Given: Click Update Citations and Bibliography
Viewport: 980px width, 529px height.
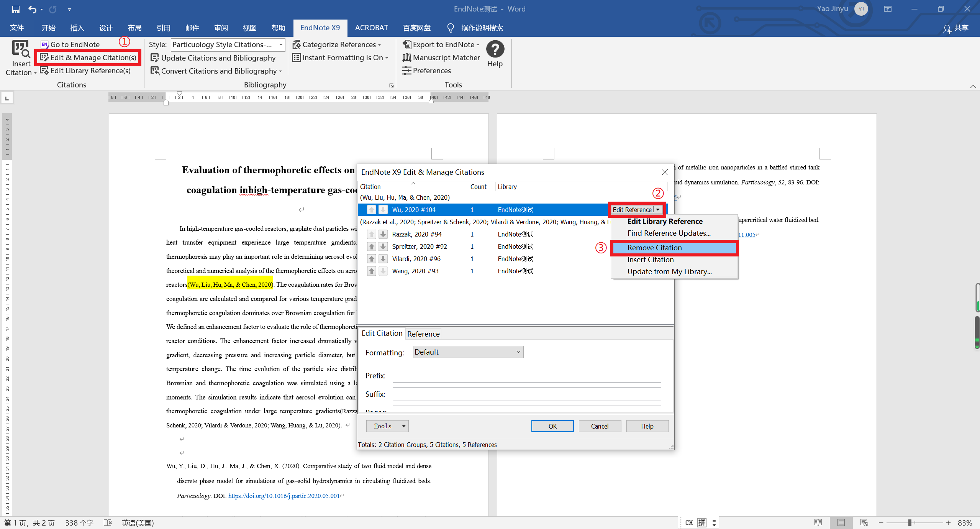Looking at the screenshot, I should point(213,58).
